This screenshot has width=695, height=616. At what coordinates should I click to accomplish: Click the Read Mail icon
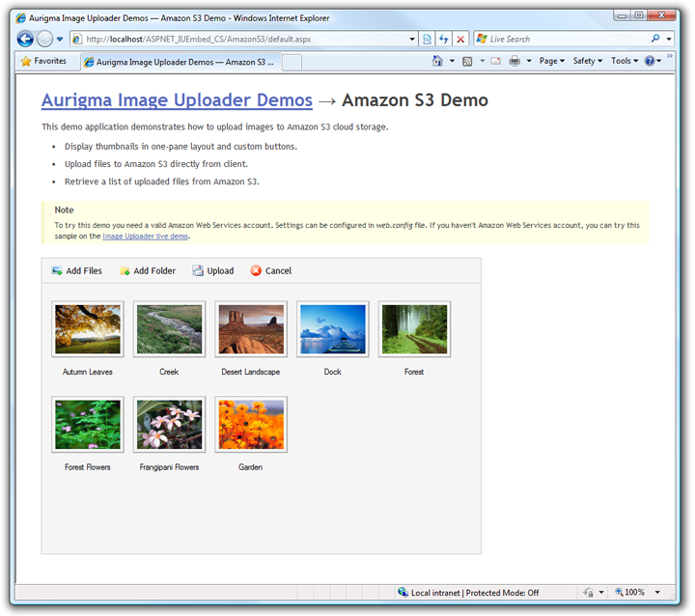click(496, 61)
